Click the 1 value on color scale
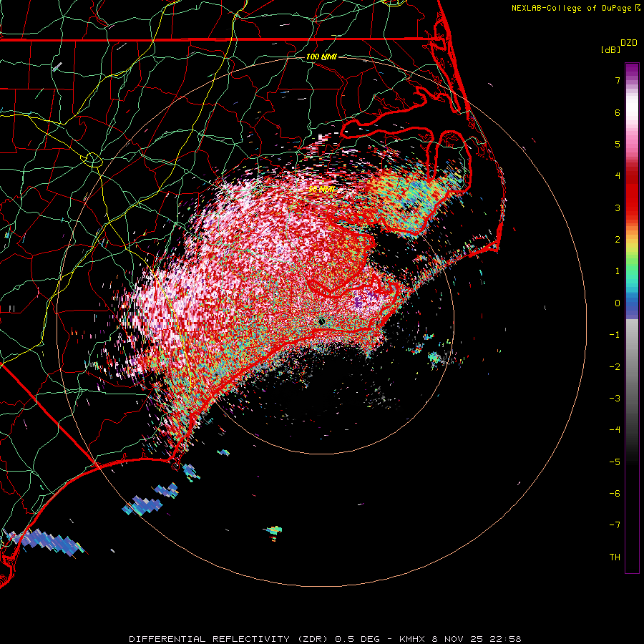644x644 pixels. [x=618, y=271]
